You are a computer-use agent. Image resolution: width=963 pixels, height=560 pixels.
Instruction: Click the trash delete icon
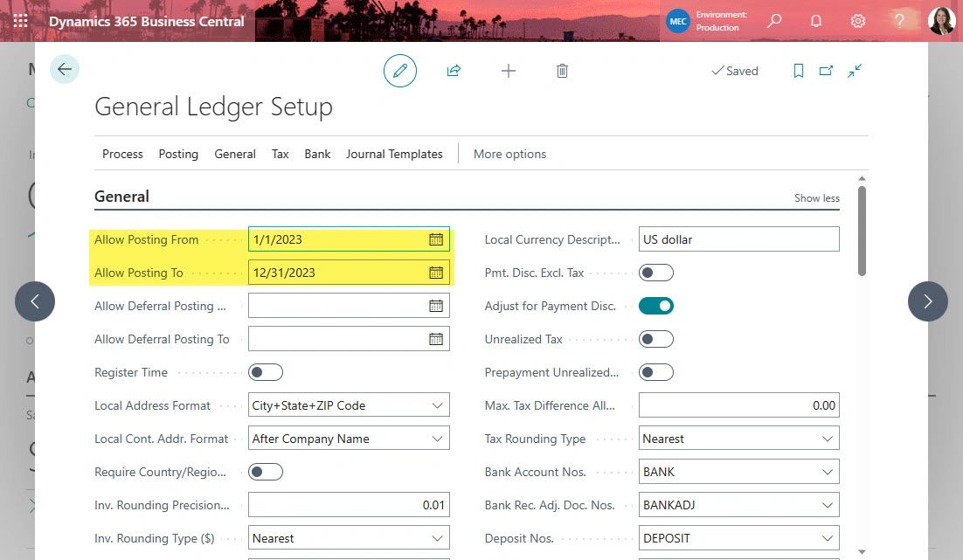click(562, 71)
